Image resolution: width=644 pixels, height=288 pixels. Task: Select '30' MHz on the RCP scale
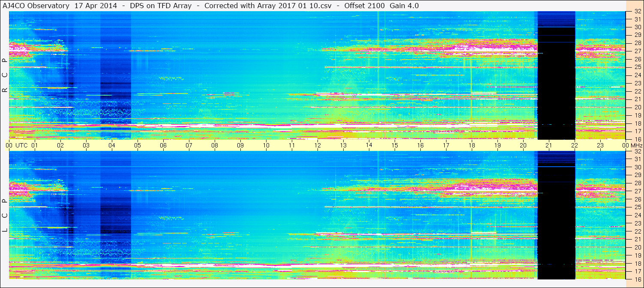[637, 27]
